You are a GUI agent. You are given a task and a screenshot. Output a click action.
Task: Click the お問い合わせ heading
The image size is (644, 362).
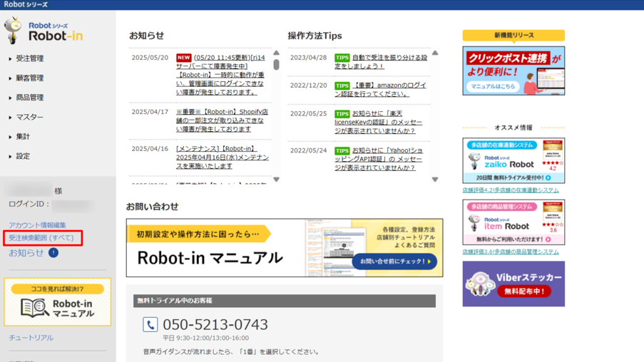click(153, 207)
